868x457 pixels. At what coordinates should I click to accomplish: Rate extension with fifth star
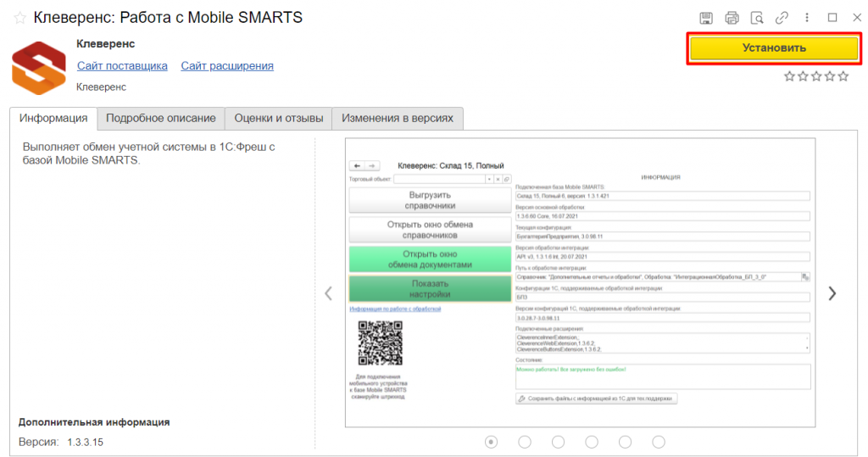click(843, 76)
